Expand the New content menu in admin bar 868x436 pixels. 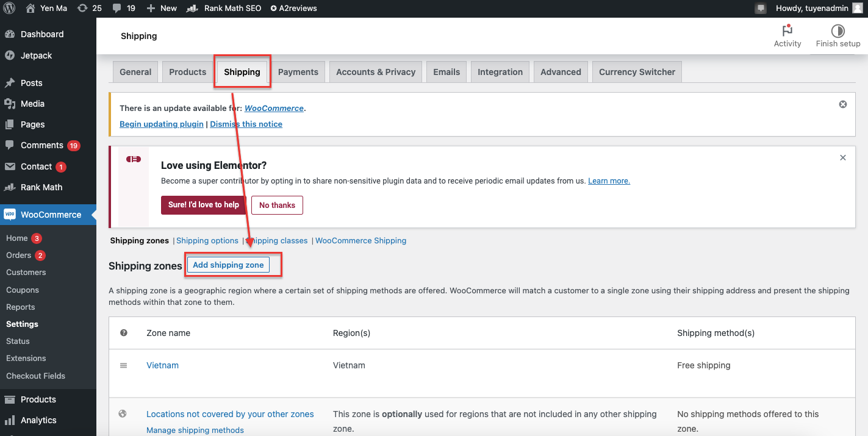tap(162, 9)
